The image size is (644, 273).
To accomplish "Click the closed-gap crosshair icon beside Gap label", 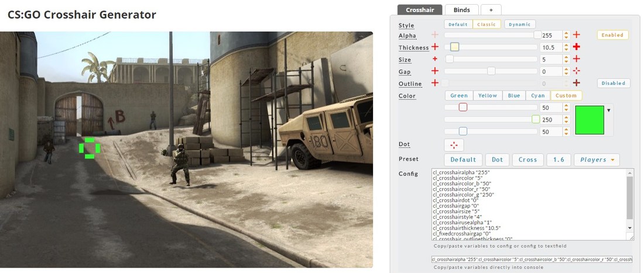I will 435,71.
